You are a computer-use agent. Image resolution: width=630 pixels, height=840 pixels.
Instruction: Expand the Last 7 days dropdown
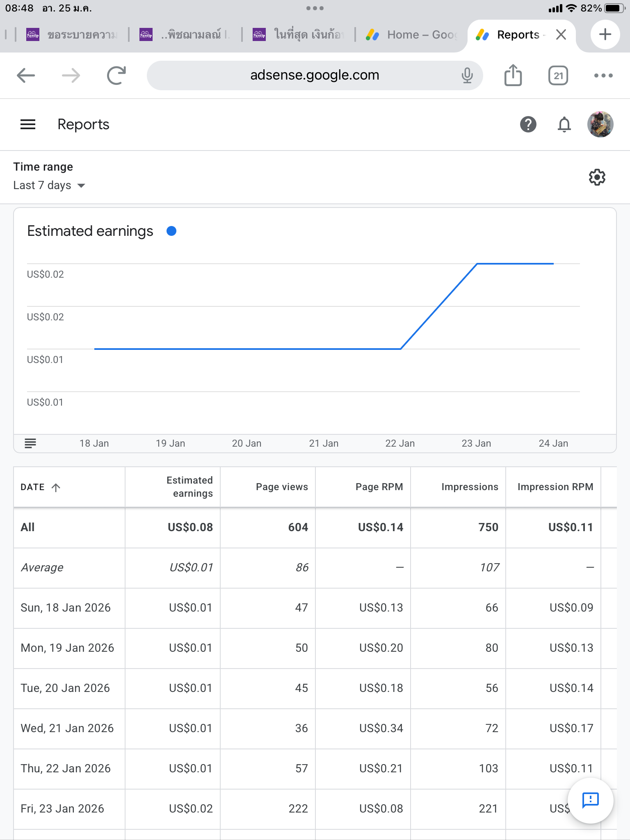tap(49, 185)
